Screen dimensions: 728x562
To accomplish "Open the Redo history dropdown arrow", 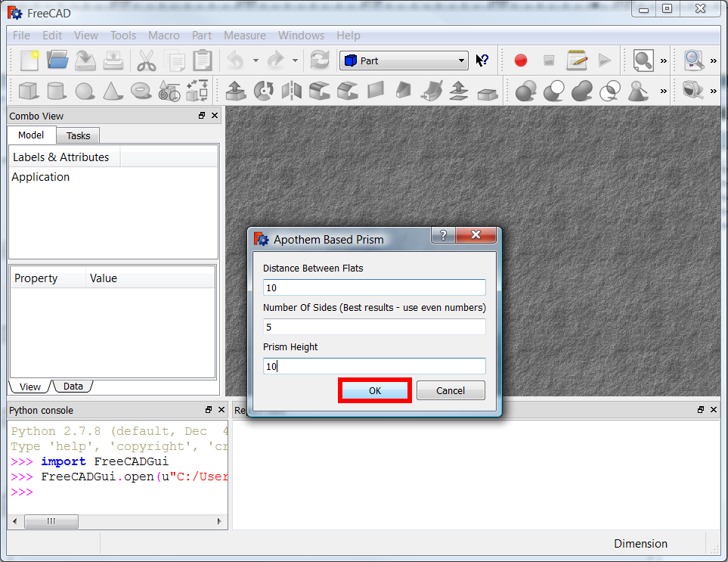I will click(x=296, y=61).
